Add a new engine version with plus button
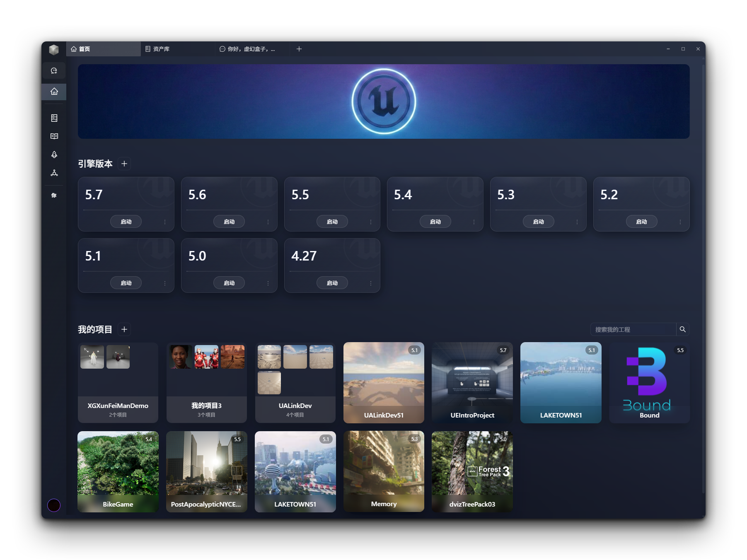Screen dimensions: 747x560 (124, 164)
